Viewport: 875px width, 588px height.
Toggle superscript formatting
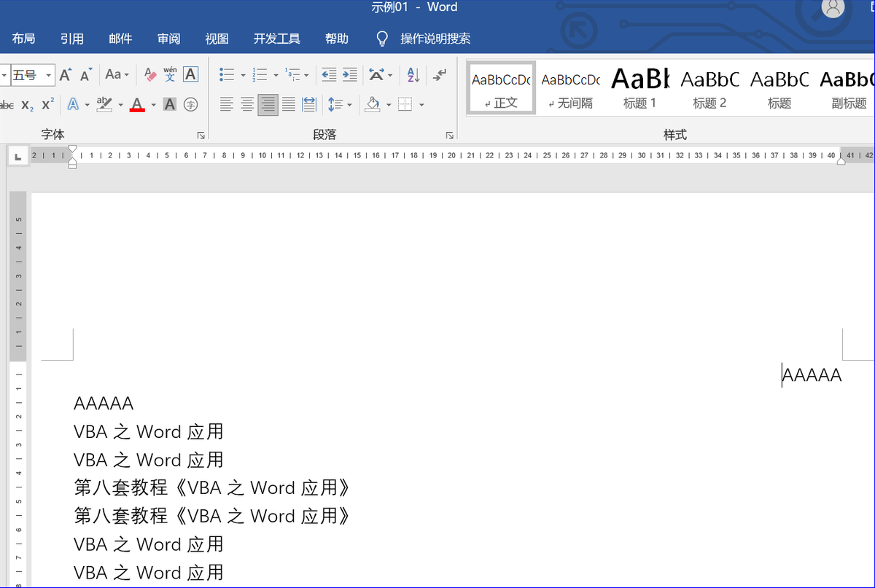pyautogui.click(x=47, y=105)
